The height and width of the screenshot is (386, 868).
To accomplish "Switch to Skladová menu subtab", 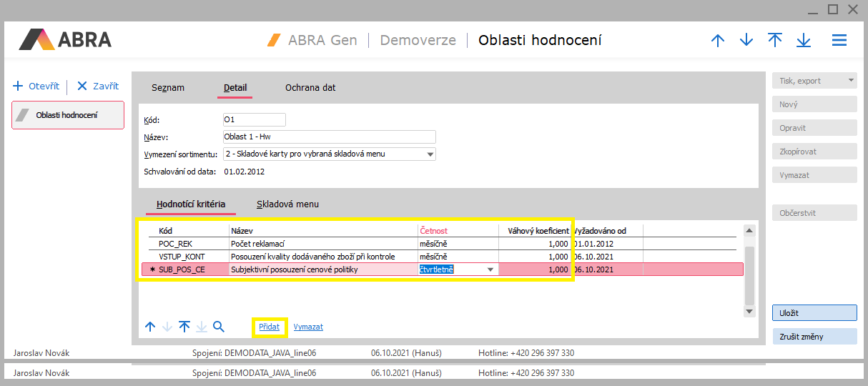I will pyautogui.click(x=287, y=204).
